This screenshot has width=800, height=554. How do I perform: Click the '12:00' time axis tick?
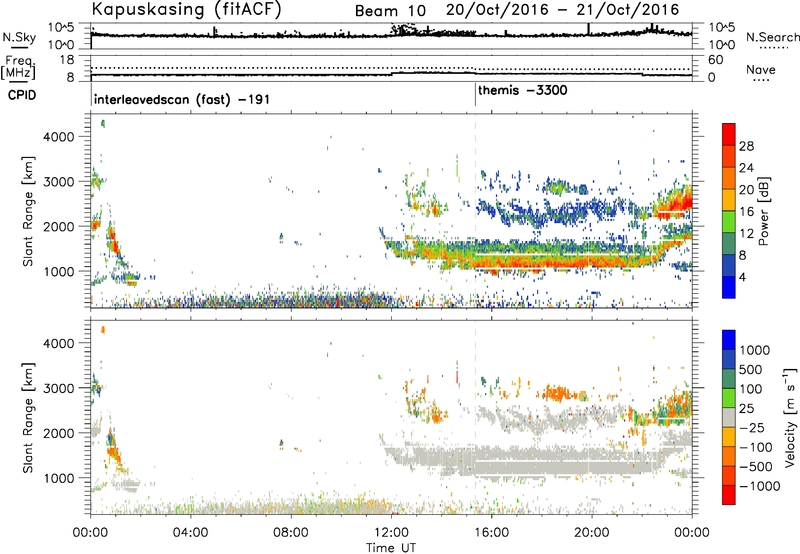click(391, 533)
